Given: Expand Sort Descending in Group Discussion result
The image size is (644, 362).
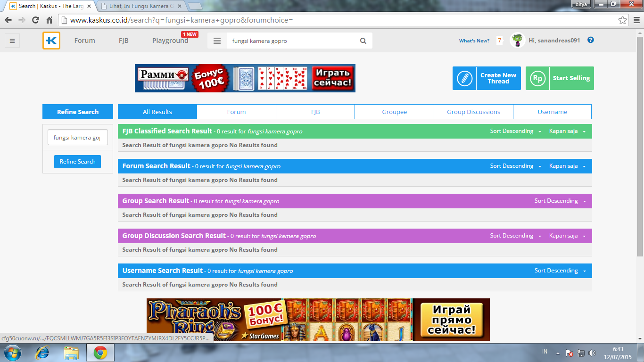Looking at the screenshot, I should [516, 236].
